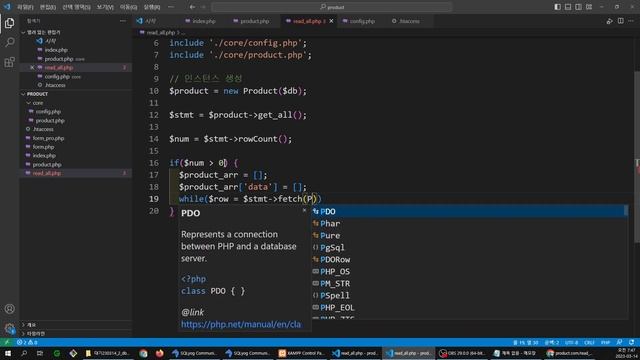Open Explorer panel More Actions ellipsis
Screen dimensions: 640x360
pyautogui.click(x=123, y=21)
